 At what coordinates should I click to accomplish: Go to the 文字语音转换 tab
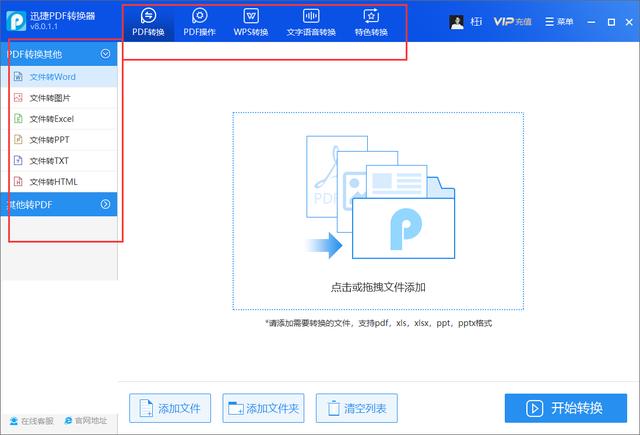(x=311, y=22)
